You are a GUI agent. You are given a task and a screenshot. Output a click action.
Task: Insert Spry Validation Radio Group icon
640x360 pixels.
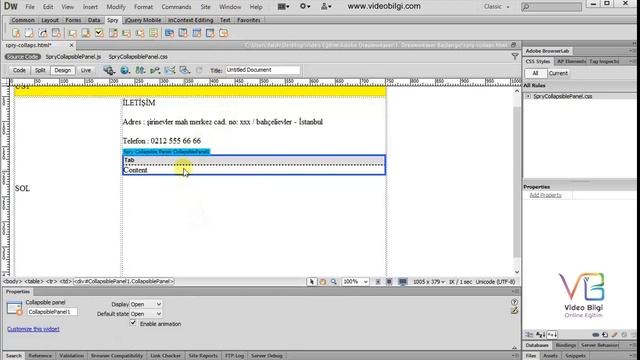pyautogui.click(x=153, y=33)
